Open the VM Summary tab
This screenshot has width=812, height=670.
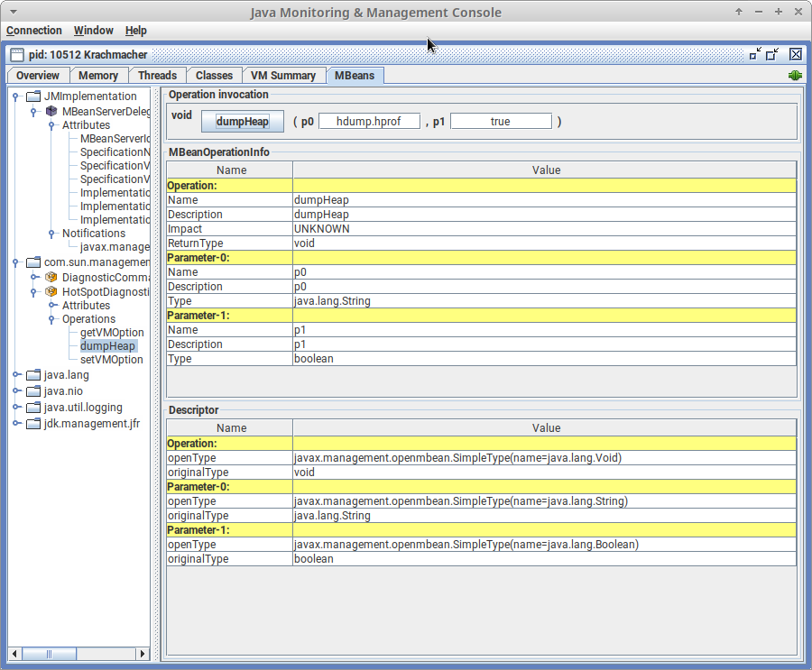pos(281,76)
